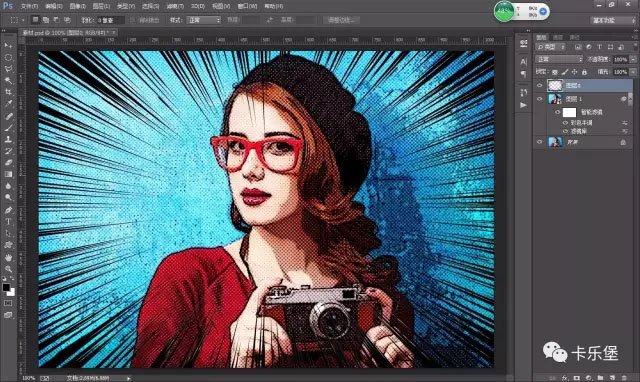640x382 pixels.
Task: Select the Polygonal Lasso tool
Action: (8, 69)
